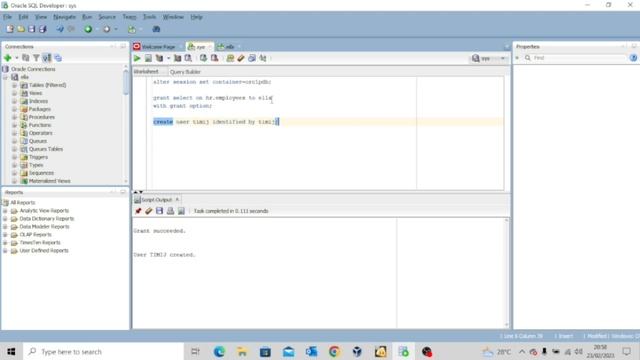
Task: Expand the Packages tree node
Action: point(14,109)
